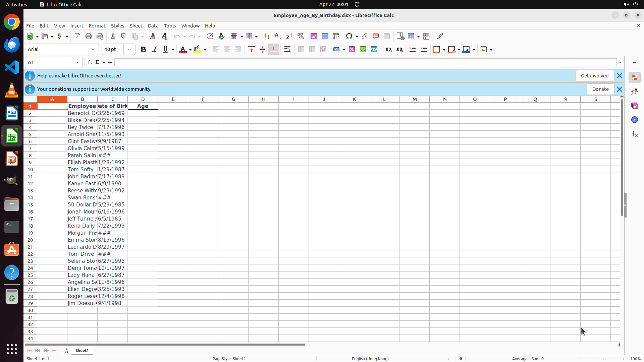644x362 pixels.
Task: Expand the font name dropdown
Action: tap(93, 50)
